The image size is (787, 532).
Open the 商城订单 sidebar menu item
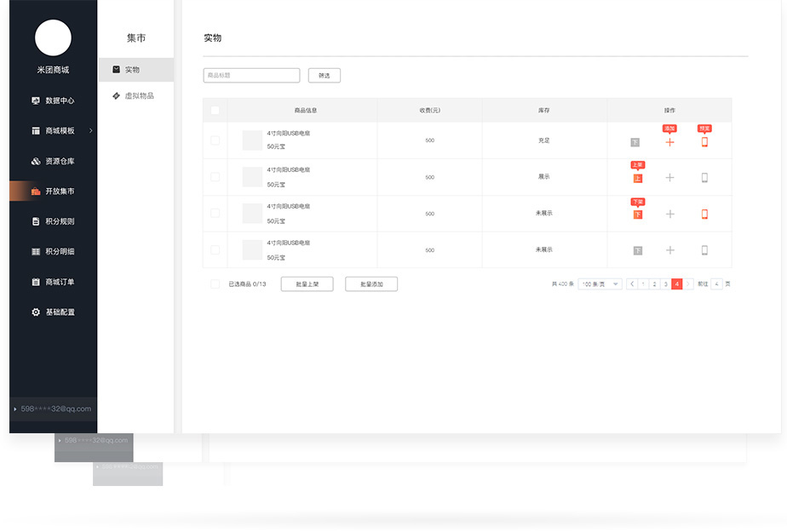pyautogui.click(x=53, y=282)
